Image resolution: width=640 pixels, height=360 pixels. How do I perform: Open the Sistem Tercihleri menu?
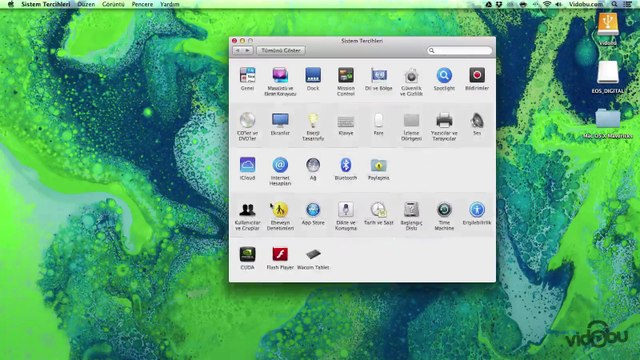[x=46, y=4]
